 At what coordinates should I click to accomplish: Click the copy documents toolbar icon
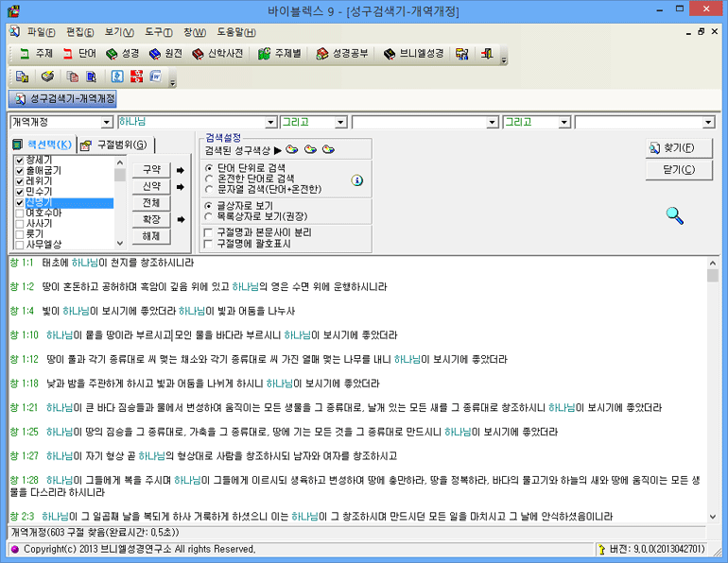(73, 77)
